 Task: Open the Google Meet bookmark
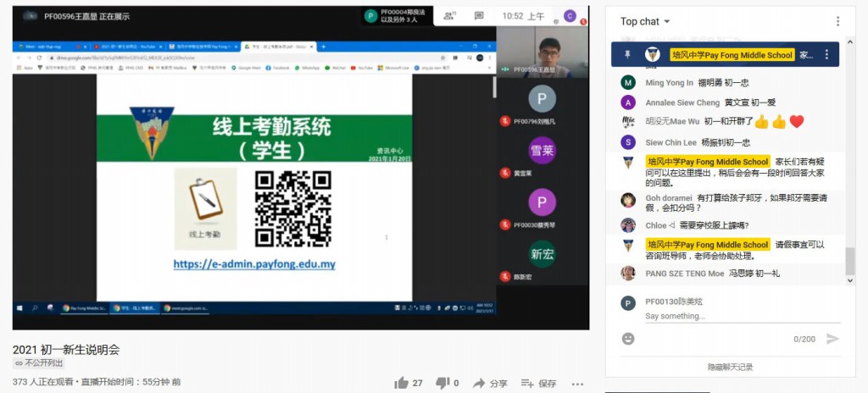246,68
